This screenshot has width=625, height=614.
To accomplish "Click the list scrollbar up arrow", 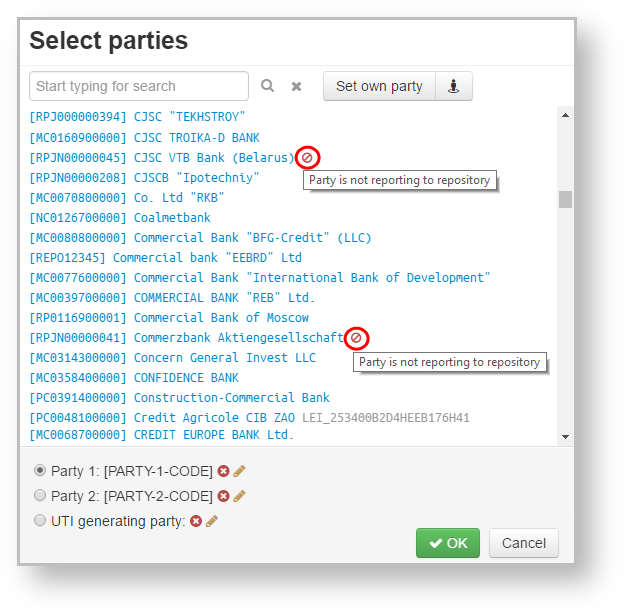I will (x=565, y=116).
